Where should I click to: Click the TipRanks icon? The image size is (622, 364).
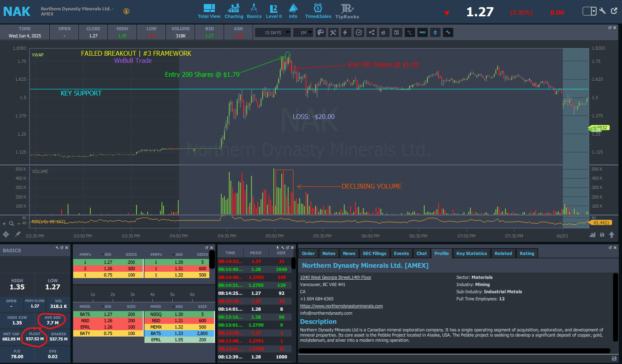(x=347, y=11)
